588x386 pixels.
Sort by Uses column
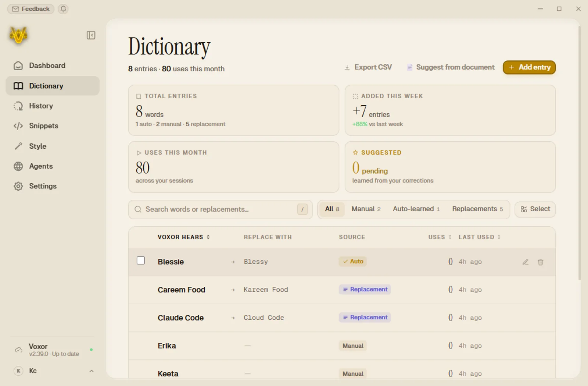coord(440,237)
